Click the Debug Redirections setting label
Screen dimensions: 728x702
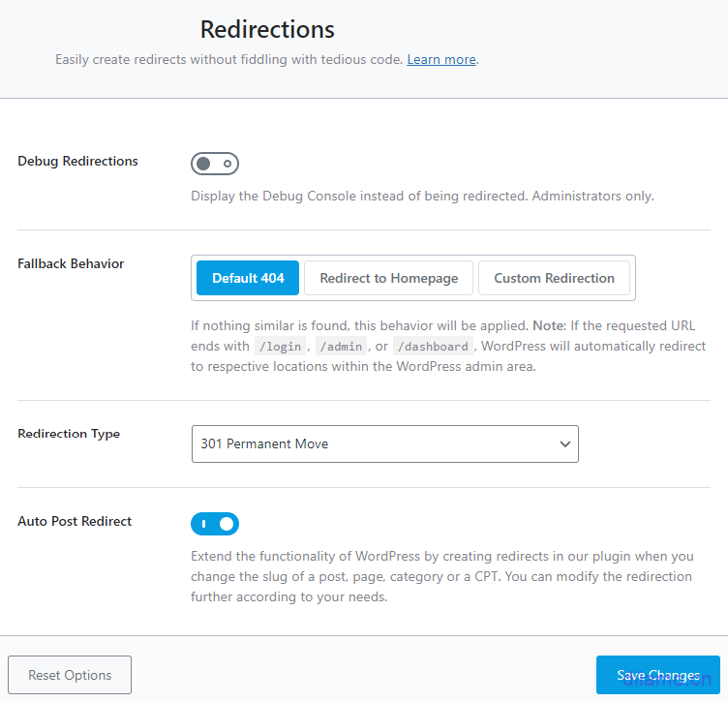click(77, 162)
